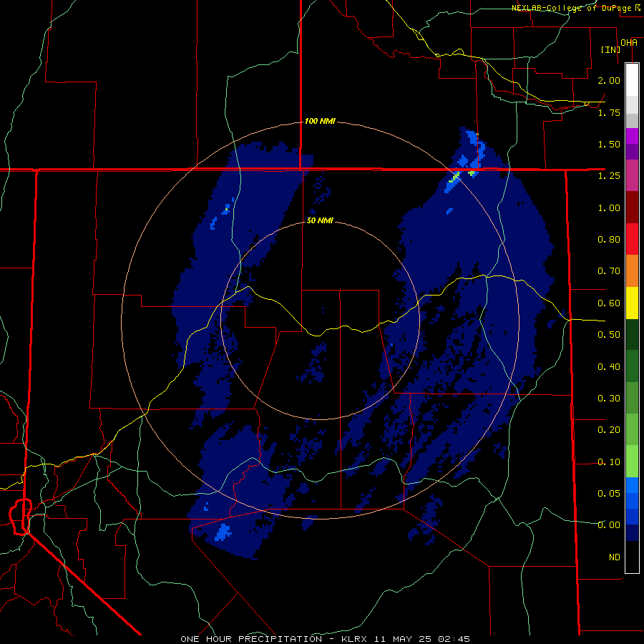Screen dimensions: 644x644
Task: Select the darkest green swatch on the scale
Action: [632, 335]
